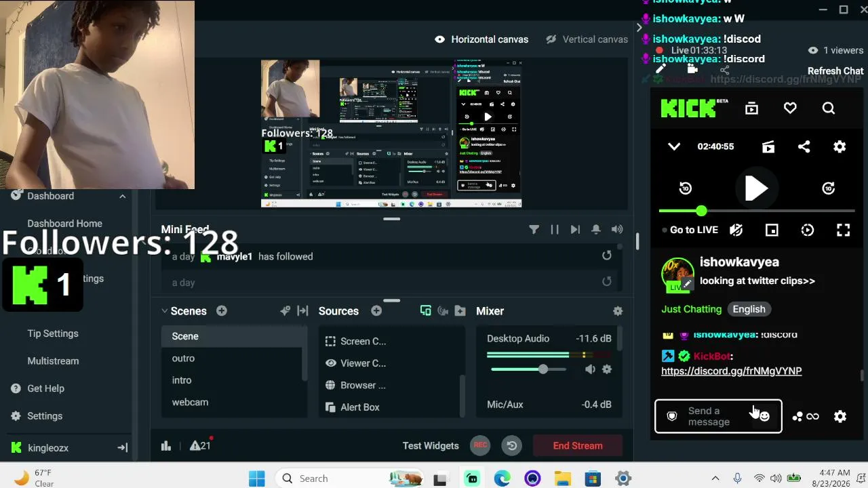Jump to live with Go to LIVE
868x488 pixels.
(690, 230)
